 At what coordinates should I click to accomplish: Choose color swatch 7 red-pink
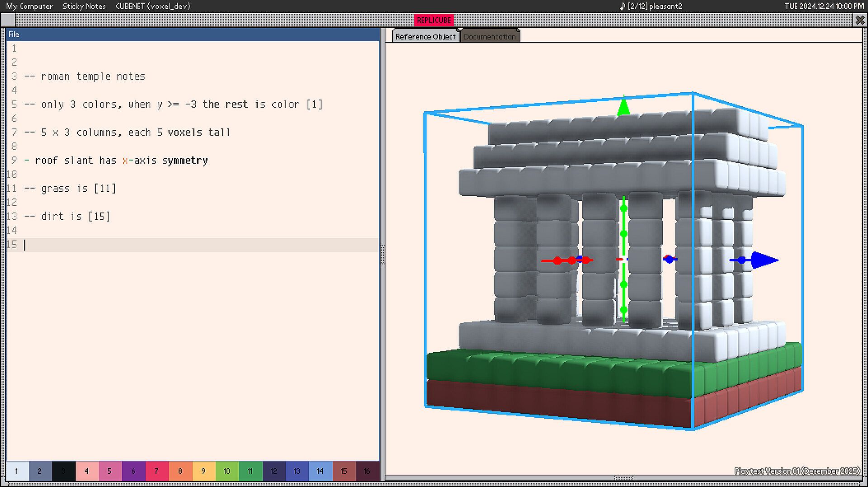tap(156, 471)
